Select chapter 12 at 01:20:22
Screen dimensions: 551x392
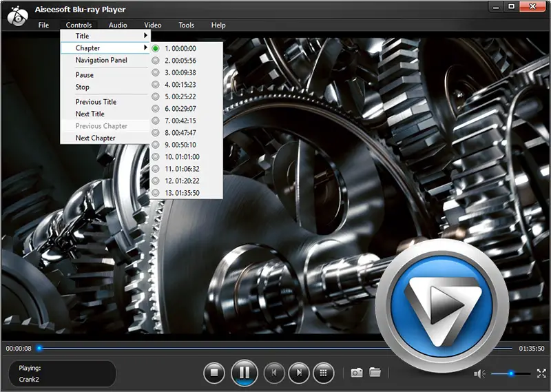coord(186,180)
